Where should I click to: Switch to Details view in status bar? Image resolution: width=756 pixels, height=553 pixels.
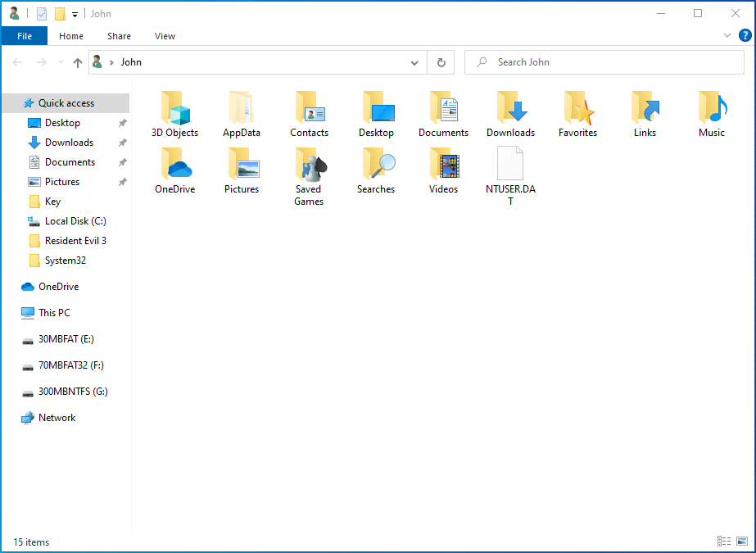coord(724,542)
